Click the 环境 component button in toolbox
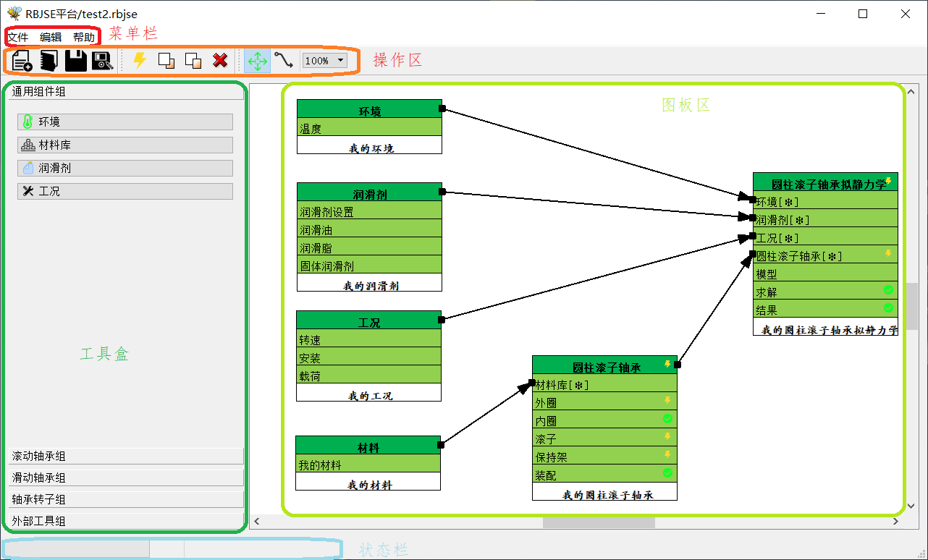Screen dimensions: 928x560 [x=125, y=122]
